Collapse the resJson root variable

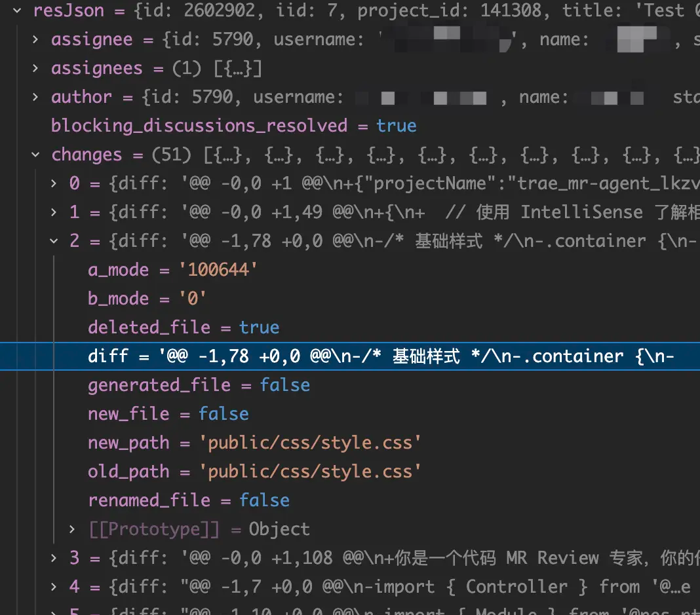click(x=17, y=10)
